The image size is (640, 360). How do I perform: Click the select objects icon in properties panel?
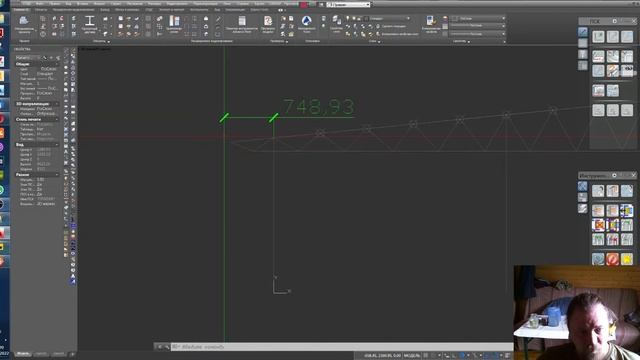(51, 58)
